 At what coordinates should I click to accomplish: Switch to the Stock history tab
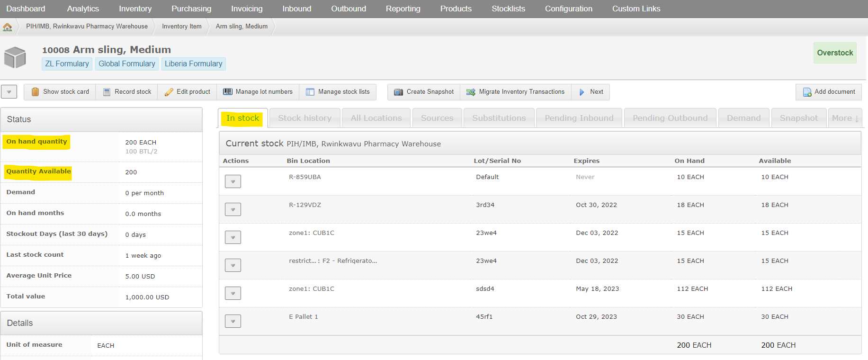coord(305,118)
